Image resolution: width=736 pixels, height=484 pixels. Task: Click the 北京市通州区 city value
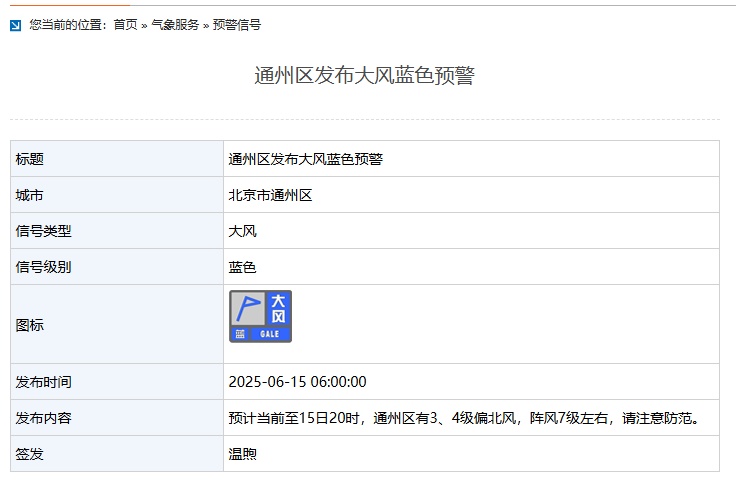270,195
